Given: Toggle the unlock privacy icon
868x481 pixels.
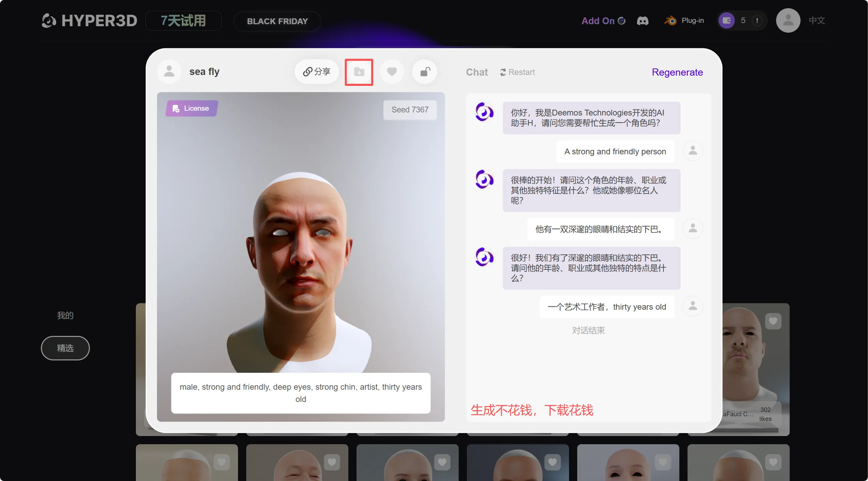Looking at the screenshot, I should tap(424, 72).
